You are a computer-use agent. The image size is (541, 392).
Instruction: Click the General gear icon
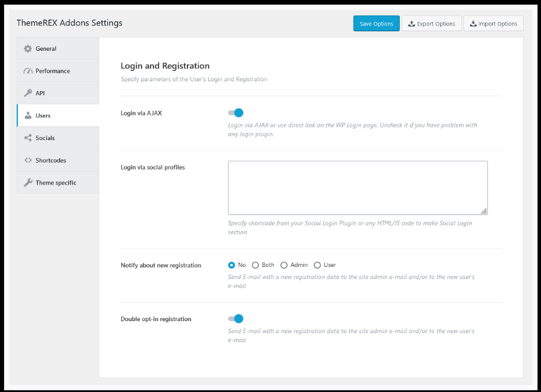pos(28,48)
